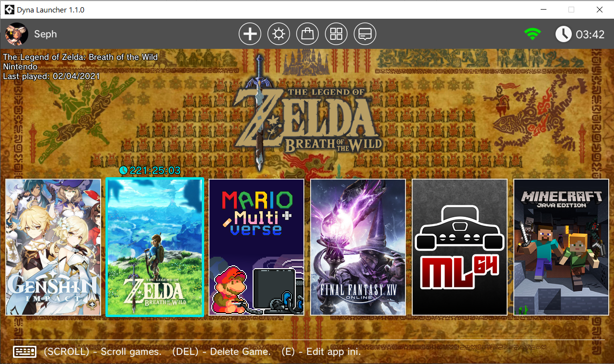This screenshot has height=364, width=614.
Task: Click the clock icon beside 03:42
Action: point(564,34)
